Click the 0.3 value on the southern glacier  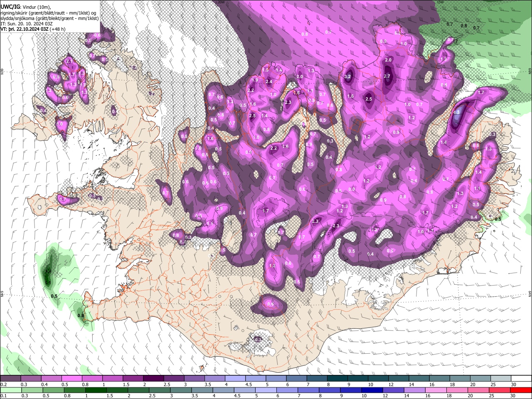(258, 340)
